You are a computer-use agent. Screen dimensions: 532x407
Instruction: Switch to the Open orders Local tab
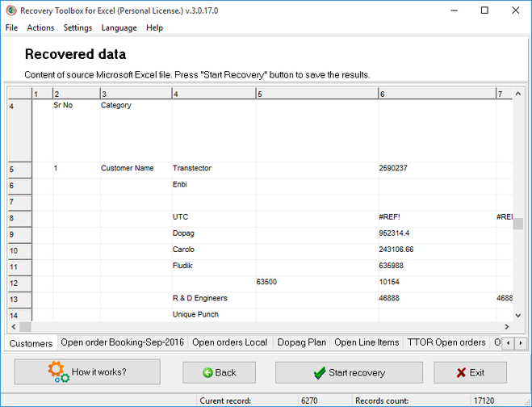230,342
